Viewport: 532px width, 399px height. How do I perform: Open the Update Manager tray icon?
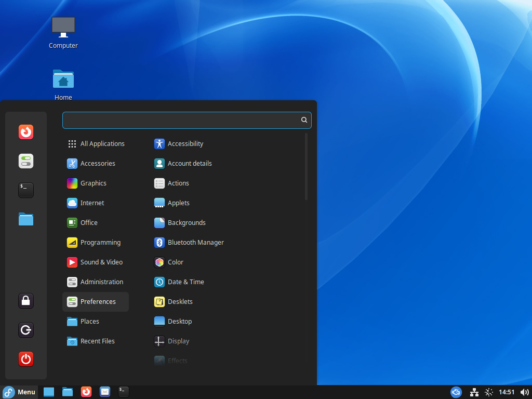pos(456,392)
